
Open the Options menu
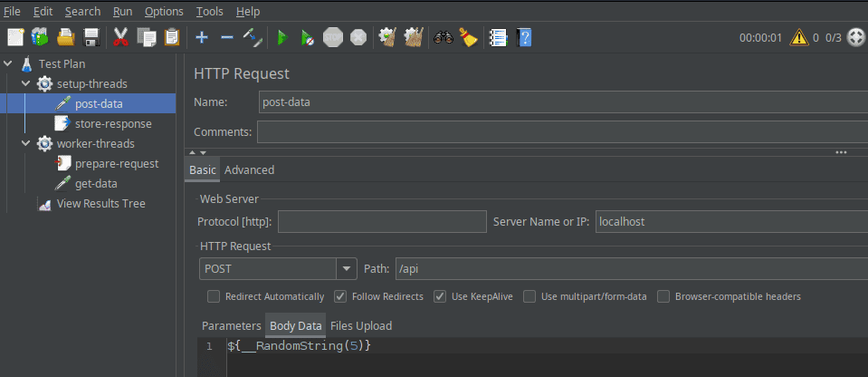point(163,12)
